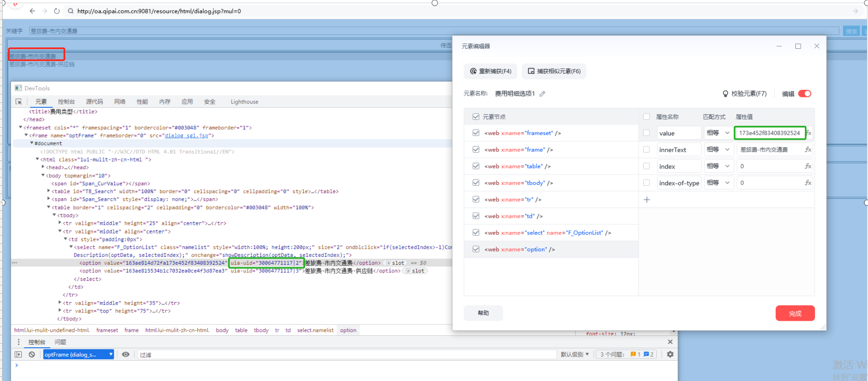The height and width of the screenshot is (381, 868).
Task: Open match mode dropdown for value attribute
Action: tap(718, 133)
